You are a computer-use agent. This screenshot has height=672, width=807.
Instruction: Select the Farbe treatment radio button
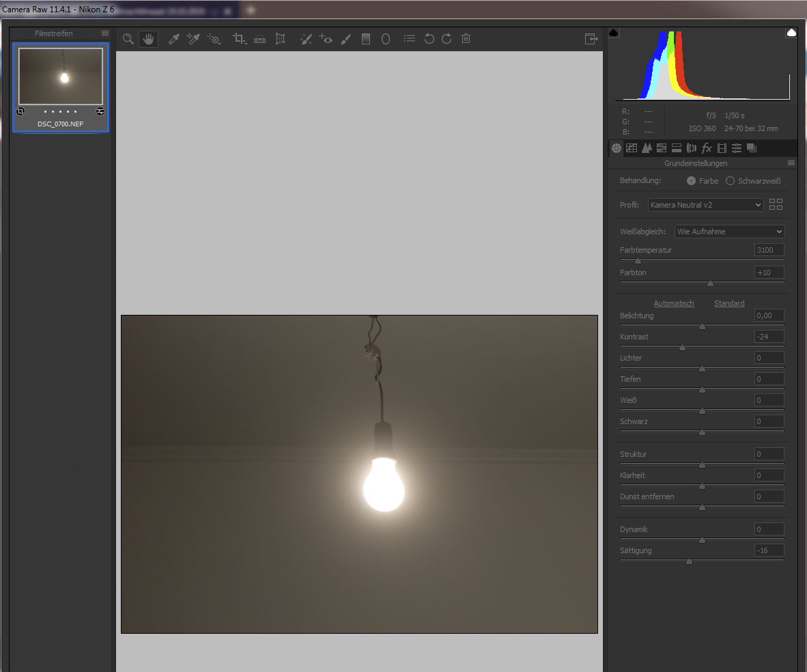691,181
